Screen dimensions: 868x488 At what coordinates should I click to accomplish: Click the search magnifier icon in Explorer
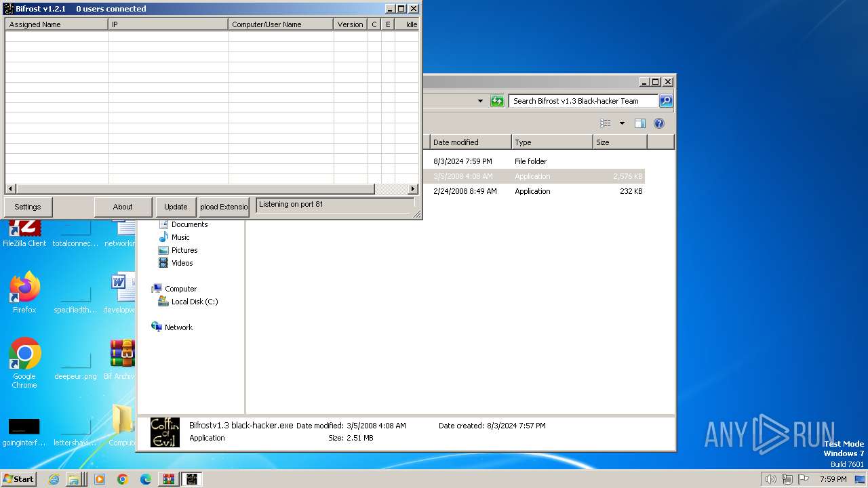(666, 101)
